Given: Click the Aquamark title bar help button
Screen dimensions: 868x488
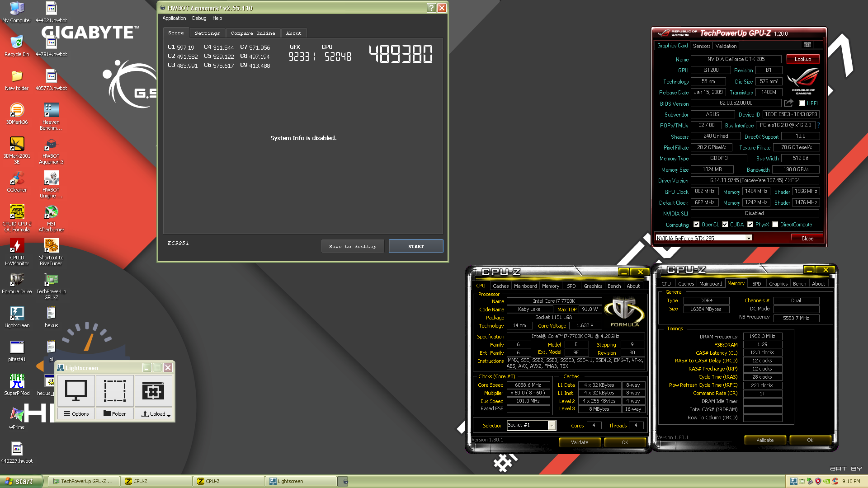Looking at the screenshot, I should click(431, 8).
